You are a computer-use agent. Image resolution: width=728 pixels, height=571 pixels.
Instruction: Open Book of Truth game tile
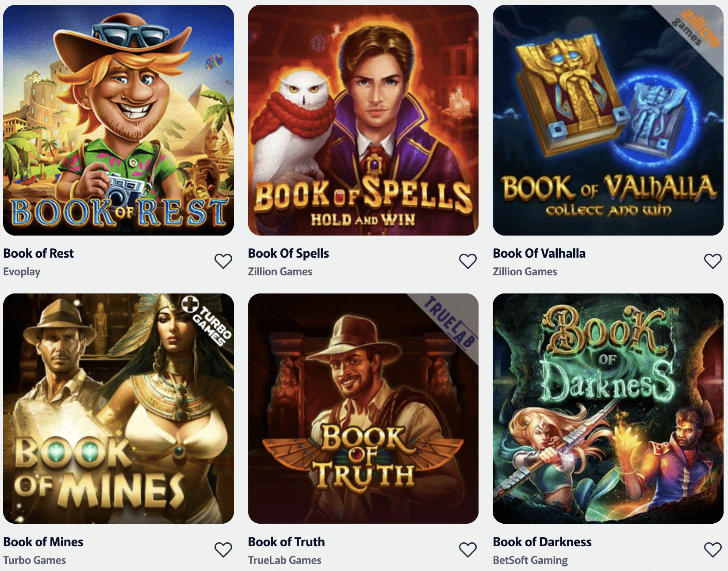point(363,409)
